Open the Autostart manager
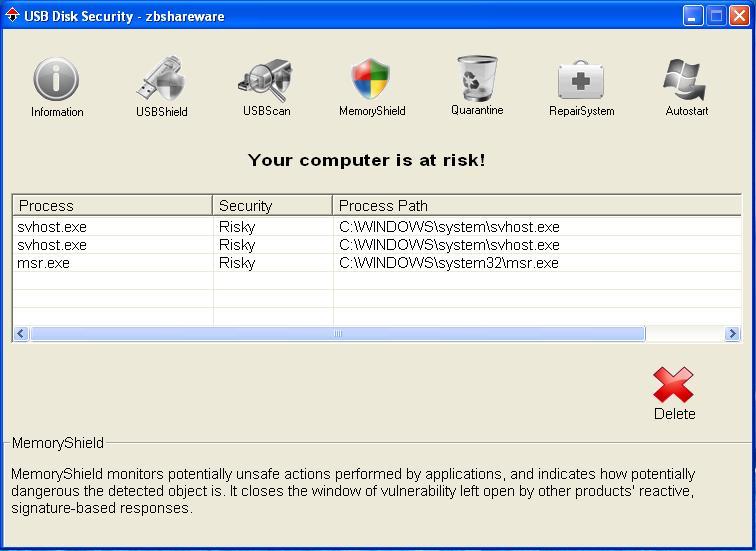Image resolution: width=756 pixels, height=551 pixels. pos(686,87)
